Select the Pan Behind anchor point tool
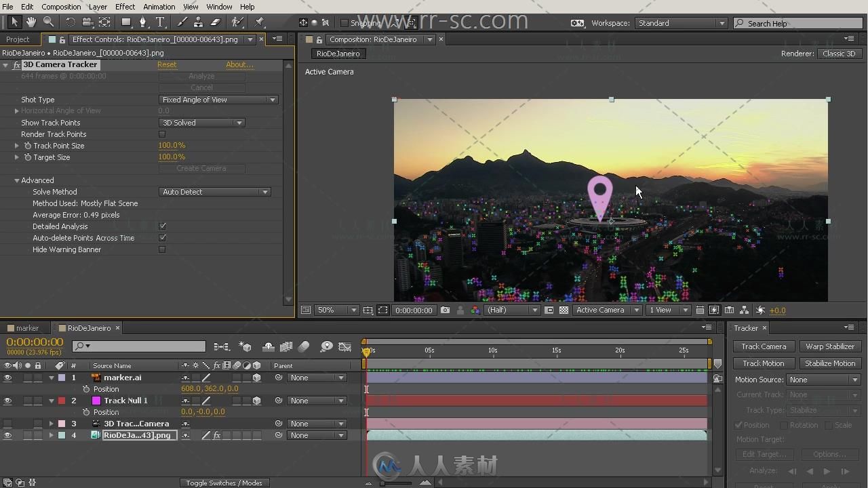Viewport: 868px width, 488px height. pos(104,22)
